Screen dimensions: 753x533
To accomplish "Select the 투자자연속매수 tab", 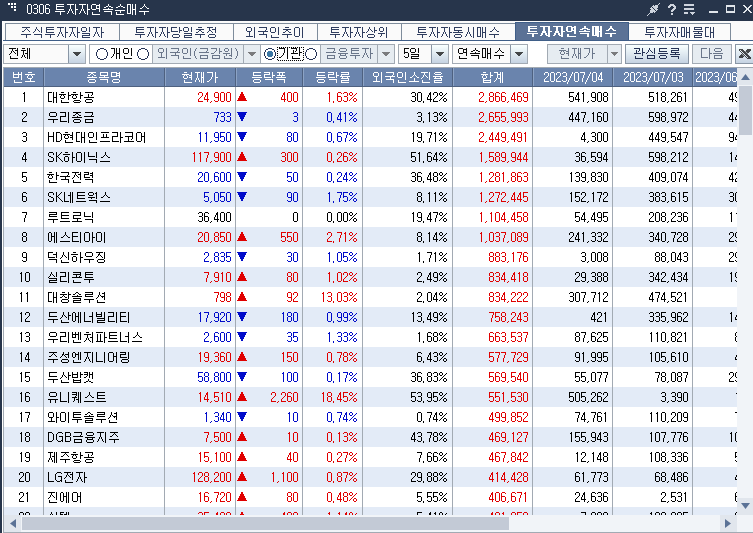I will click(571, 32).
